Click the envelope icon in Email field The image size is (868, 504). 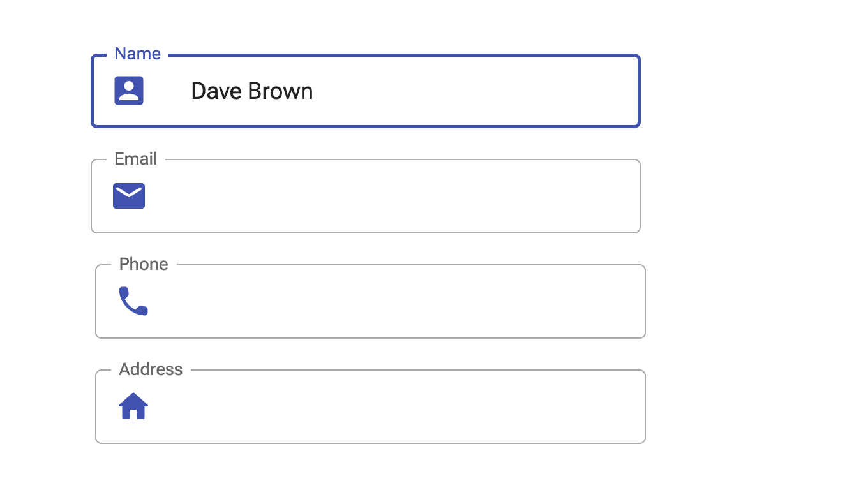(129, 196)
